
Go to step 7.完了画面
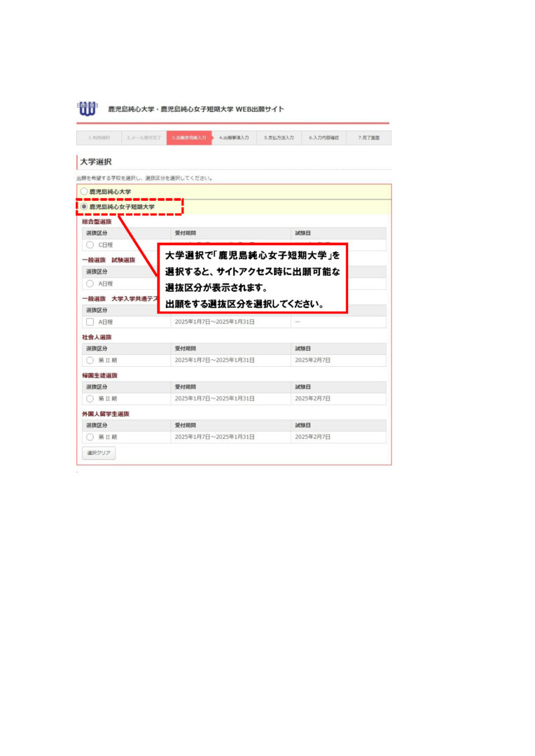pos(368,138)
